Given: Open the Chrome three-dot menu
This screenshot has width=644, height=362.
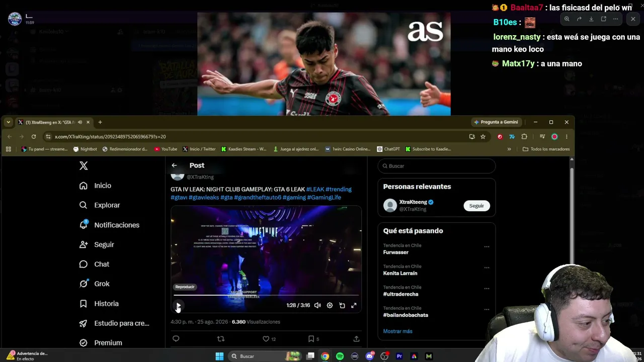Looking at the screenshot, I should [567, 136].
